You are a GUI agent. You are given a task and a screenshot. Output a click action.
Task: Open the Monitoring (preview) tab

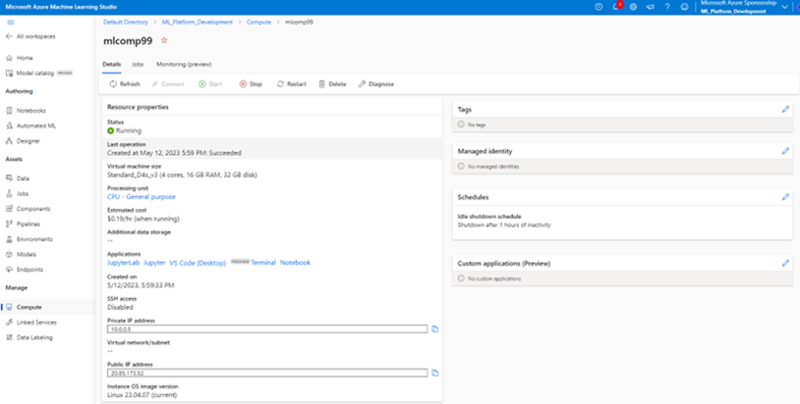183,64
